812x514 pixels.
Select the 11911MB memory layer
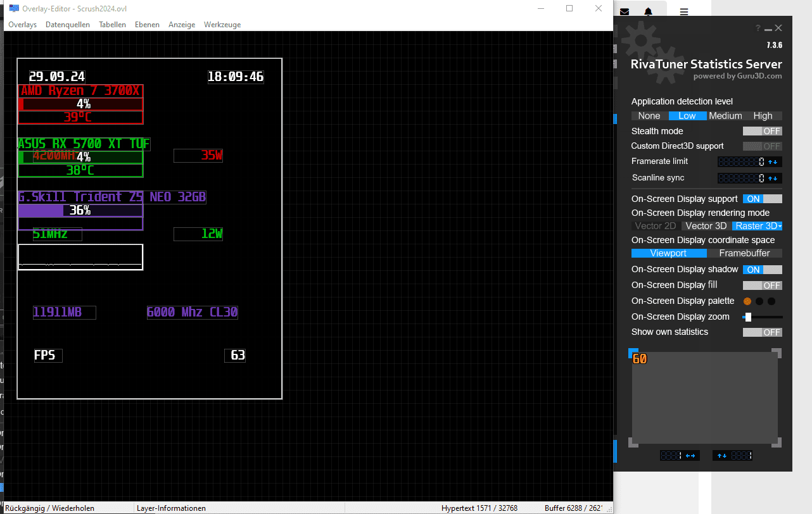click(x=65, y=312)
